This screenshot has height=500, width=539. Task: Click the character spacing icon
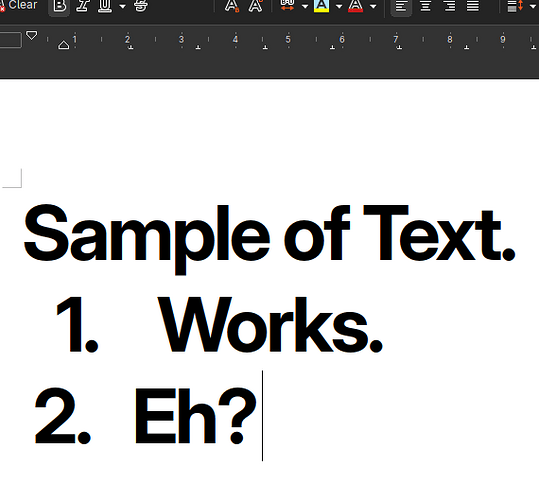[x=287, y=6]
